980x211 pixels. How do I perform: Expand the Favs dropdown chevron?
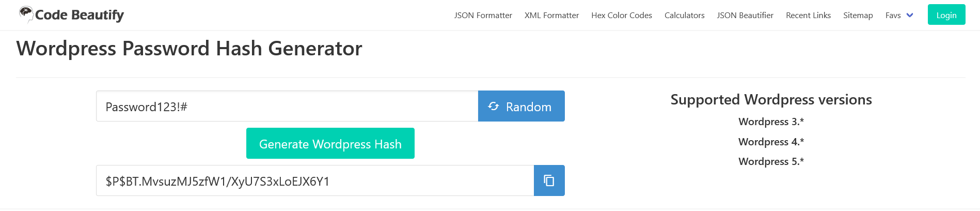tap(910, 16)
